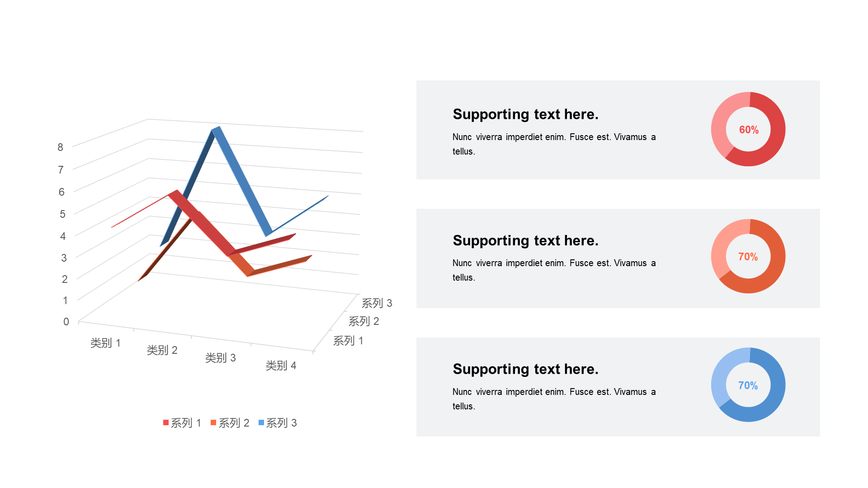Select the first Supporting text here heading
This screenshot has width=868, height=488.
[525, 114]
